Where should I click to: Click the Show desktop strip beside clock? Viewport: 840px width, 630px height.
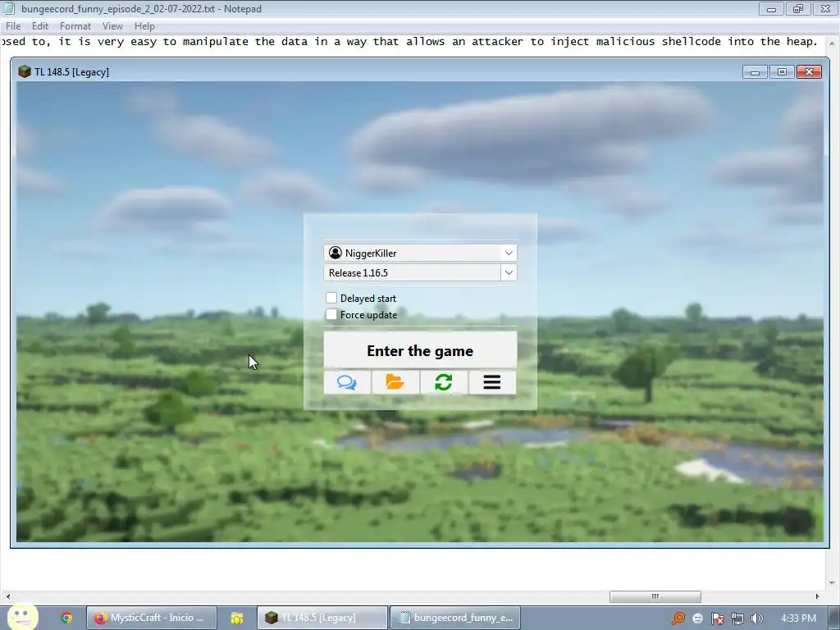coord(835,618)
